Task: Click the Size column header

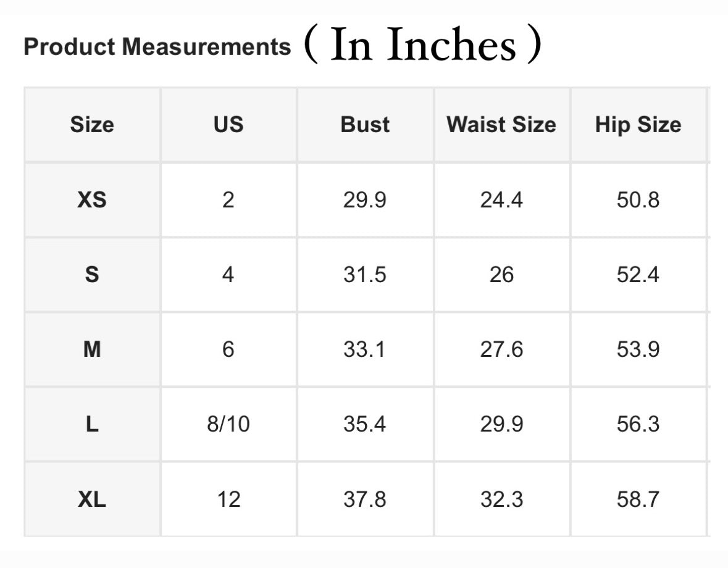Action: 92,125
